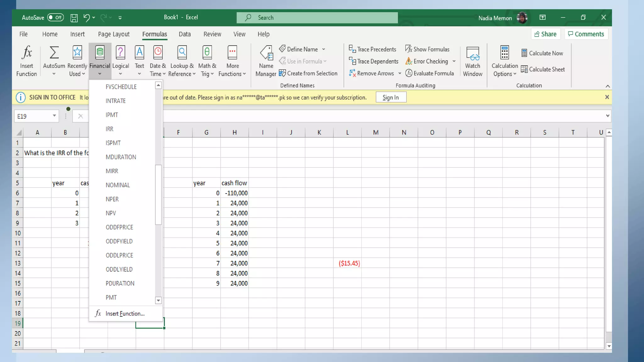Expand the Name Box dropdown arrow
644x362 pixels.
[54, 116]
